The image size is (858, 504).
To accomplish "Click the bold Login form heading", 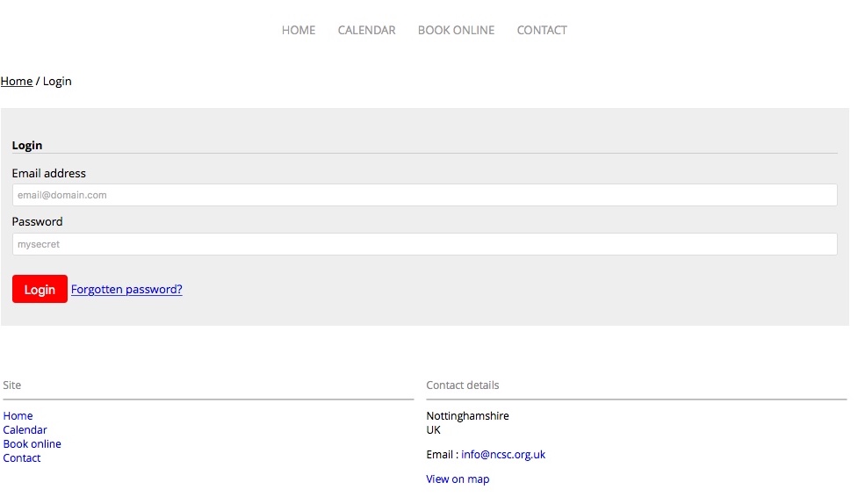I will [x=27, y=146].
